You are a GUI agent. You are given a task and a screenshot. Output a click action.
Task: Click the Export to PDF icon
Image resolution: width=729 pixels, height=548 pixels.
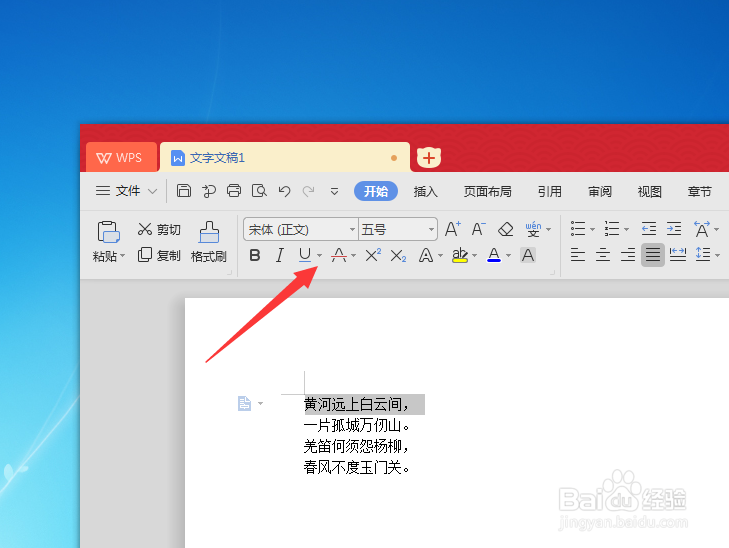point(209,191)
